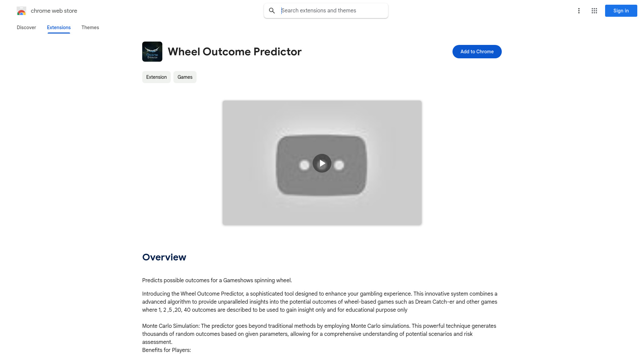Click the search magnifier icon in search bar

[x=272, y=11]
